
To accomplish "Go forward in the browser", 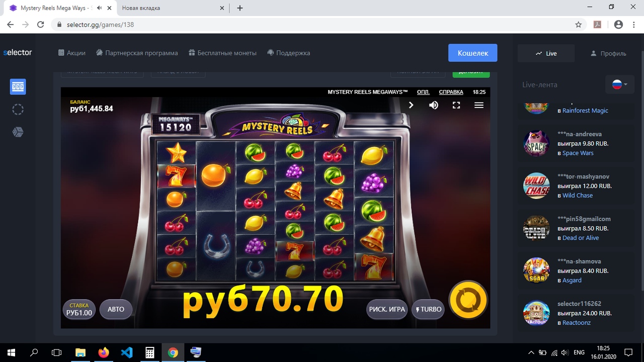I will [26, 25].
